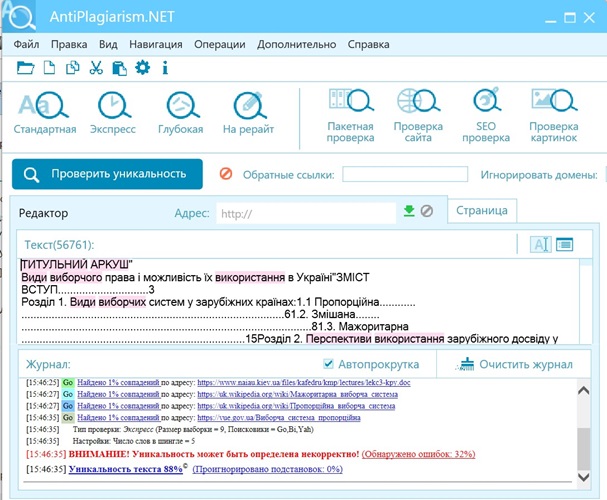Click into the Адрес http:// field
The height and width of the screenshot is (500, 607).
(x=306, y=212)
